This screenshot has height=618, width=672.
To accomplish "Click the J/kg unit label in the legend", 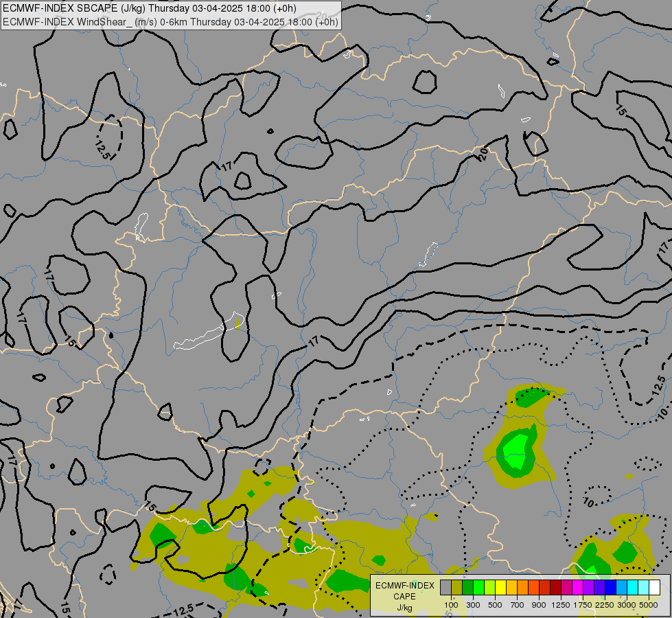I will 404,608.
